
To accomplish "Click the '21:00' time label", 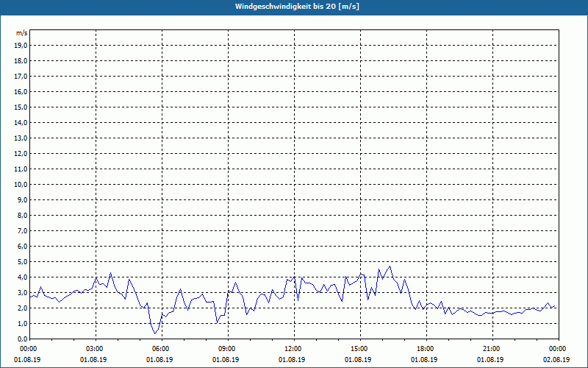I will (x=492, y=349).
